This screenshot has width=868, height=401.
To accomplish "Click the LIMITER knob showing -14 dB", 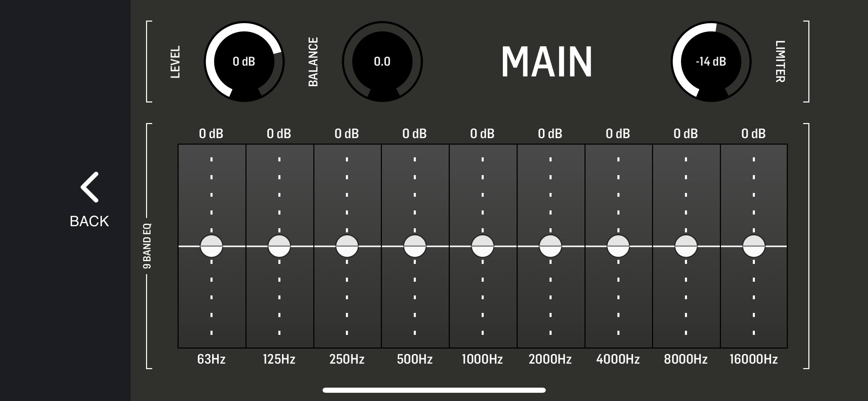I will pos(711,62).
